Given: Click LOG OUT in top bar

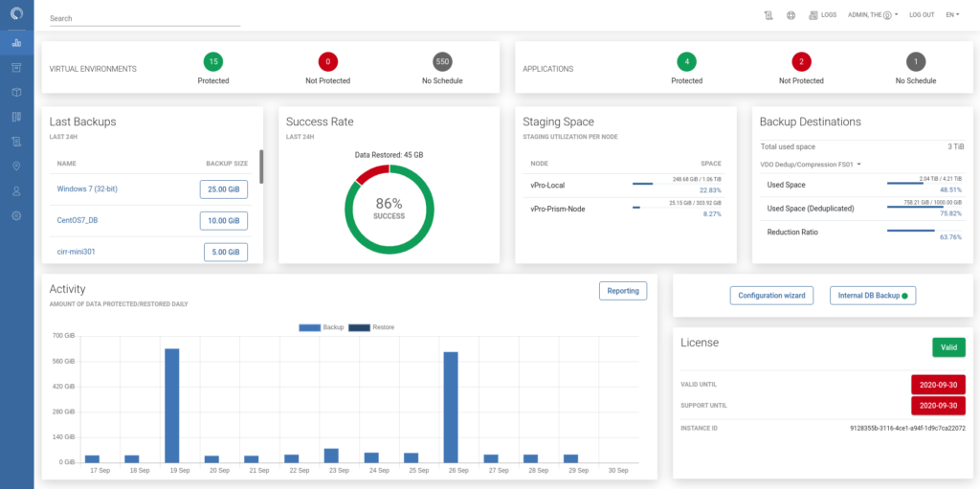Looking at the screenshot, I should [x=922, y=15].
